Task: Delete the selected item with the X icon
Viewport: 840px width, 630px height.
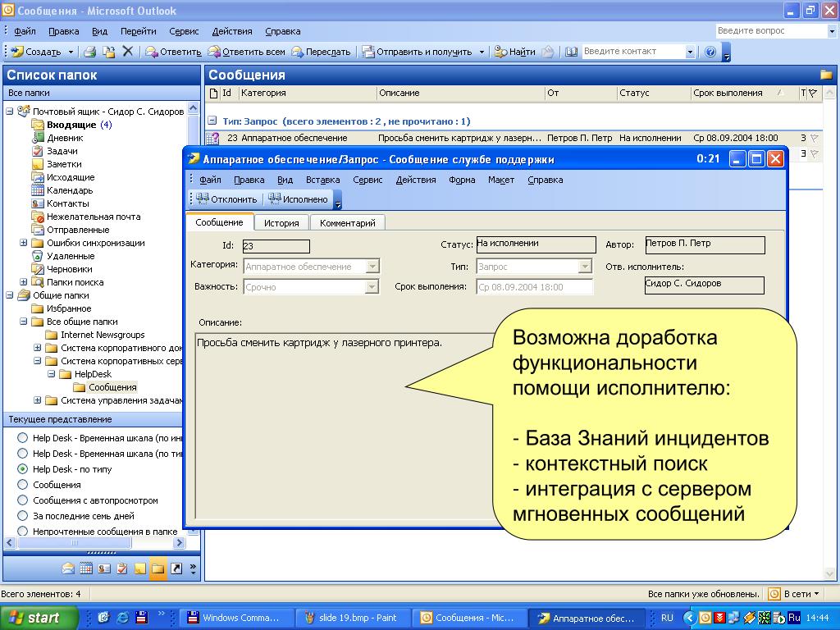Action: (127, 52)
